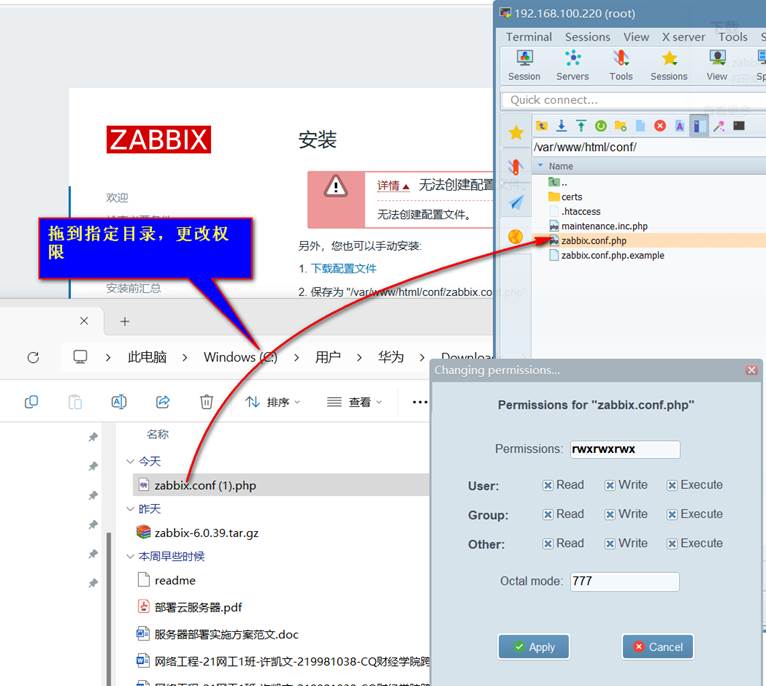
Task: Collapse the 本周早些时候 group
Action: (130, 557)
